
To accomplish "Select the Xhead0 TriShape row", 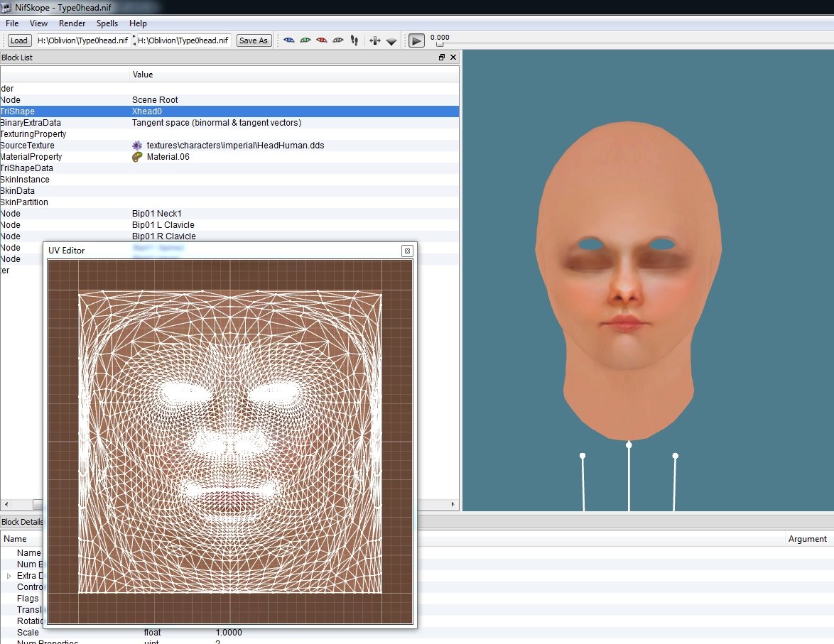I will point(229,111).
